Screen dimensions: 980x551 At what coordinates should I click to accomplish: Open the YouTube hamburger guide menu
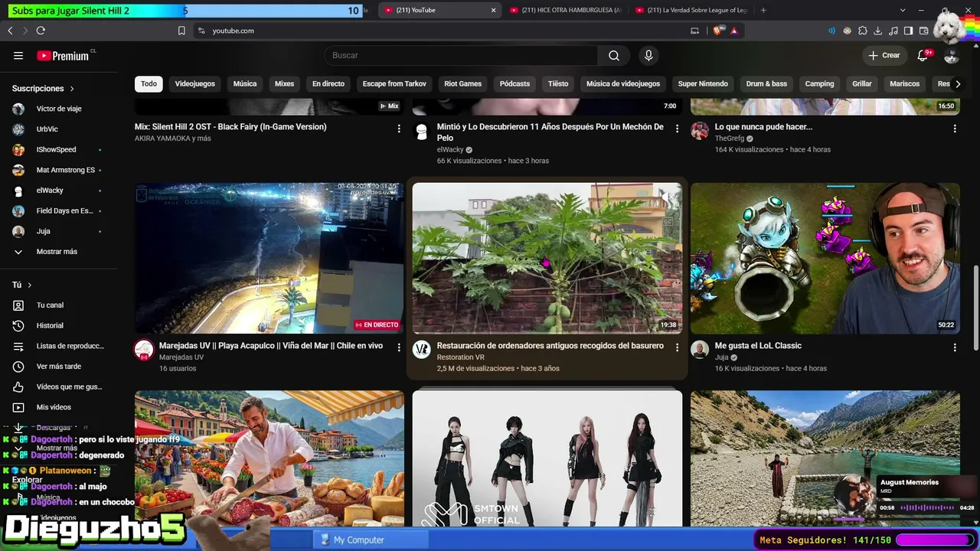[18, 56]
